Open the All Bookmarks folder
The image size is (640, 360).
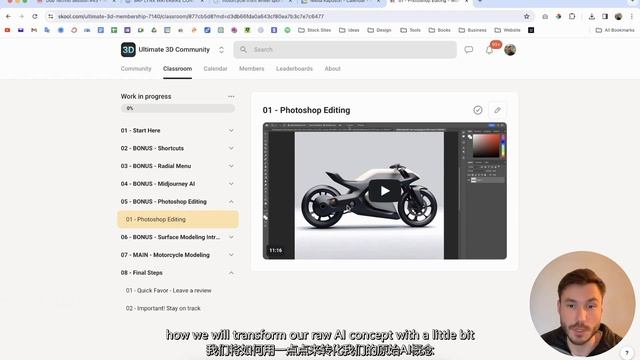click(615, 30)
